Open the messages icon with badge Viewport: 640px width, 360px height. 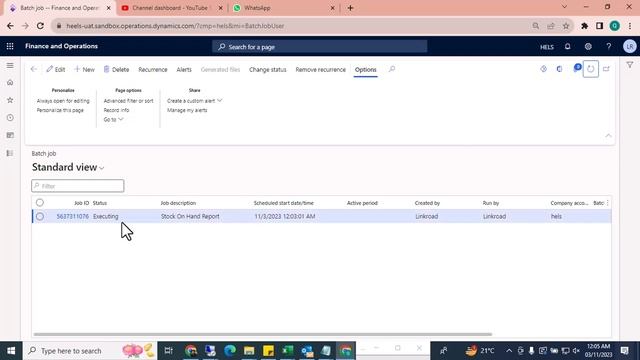coord(577,68)
